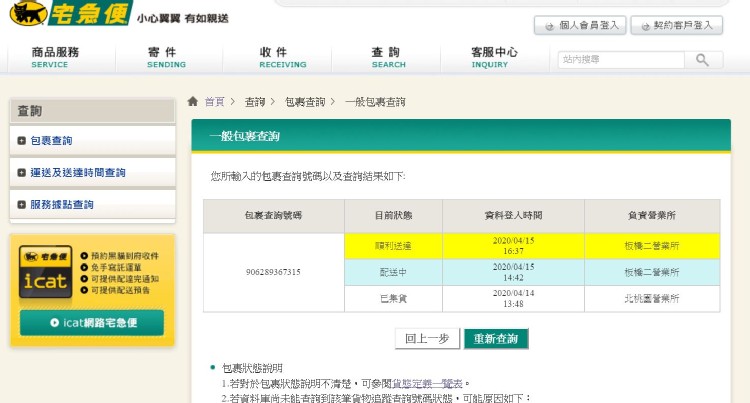Click the 重新查詢 button
The height and width of the screenshot is (403, 750).
496,339
